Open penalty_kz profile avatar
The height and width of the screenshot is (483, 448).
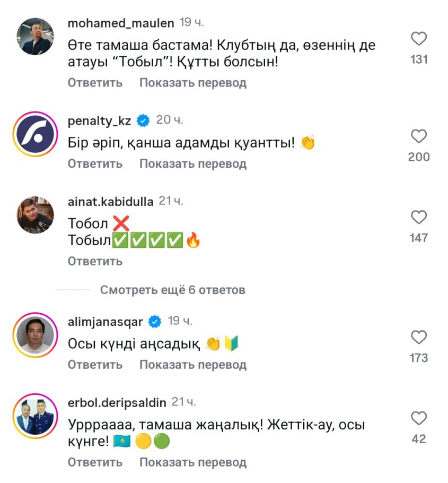click(x=36, y=134)
